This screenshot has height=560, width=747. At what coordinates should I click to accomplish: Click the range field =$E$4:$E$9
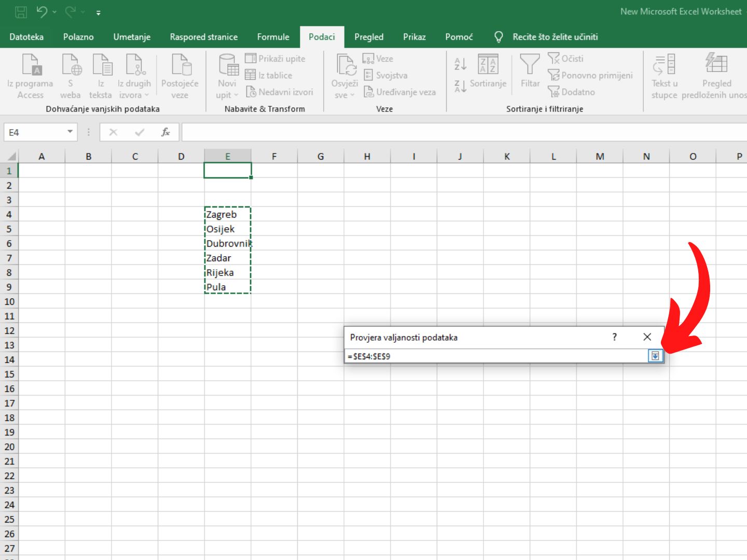(x=496, y=356)
